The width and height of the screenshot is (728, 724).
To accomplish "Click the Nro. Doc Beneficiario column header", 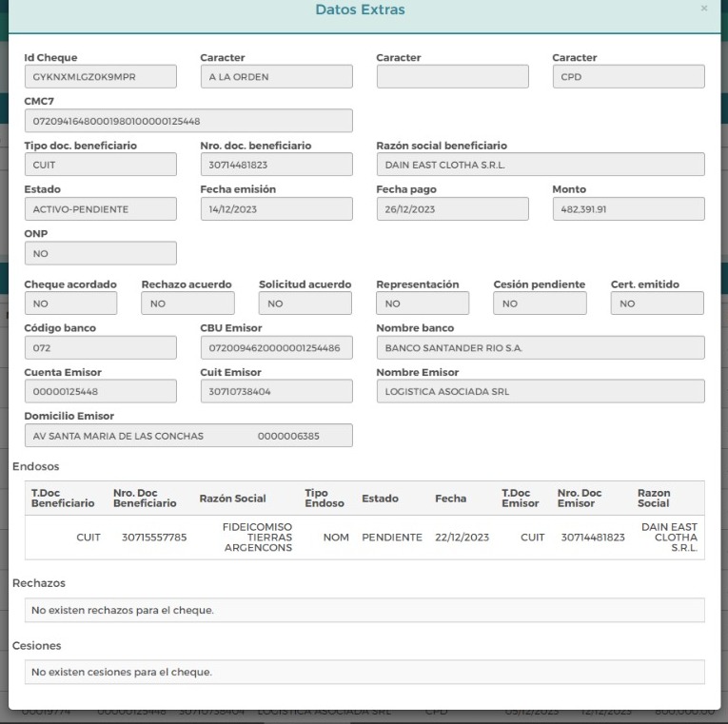I will tap(145, 498).
